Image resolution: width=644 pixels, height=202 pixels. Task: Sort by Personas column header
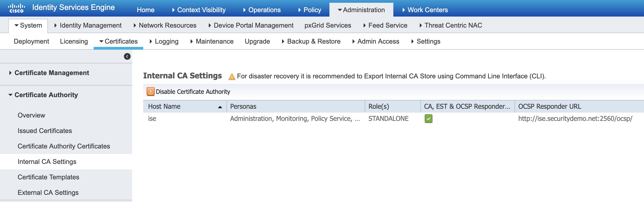click(296, 107)
